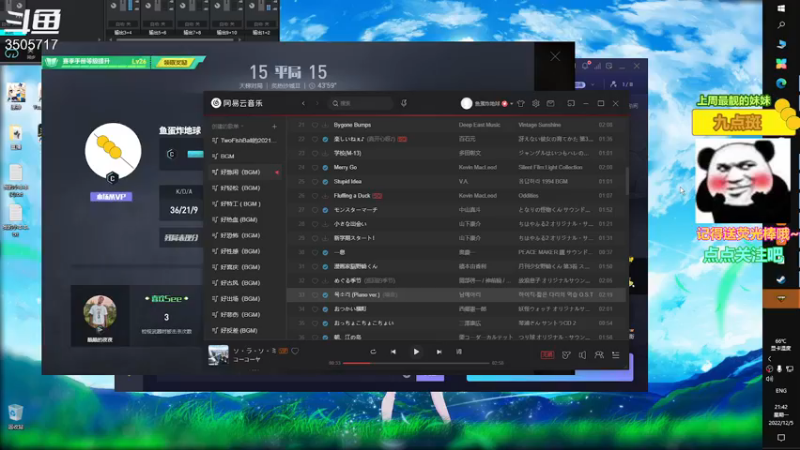Open NetEase Music settings gear
The width and height of the screenshot is (800, 450).
536,104
